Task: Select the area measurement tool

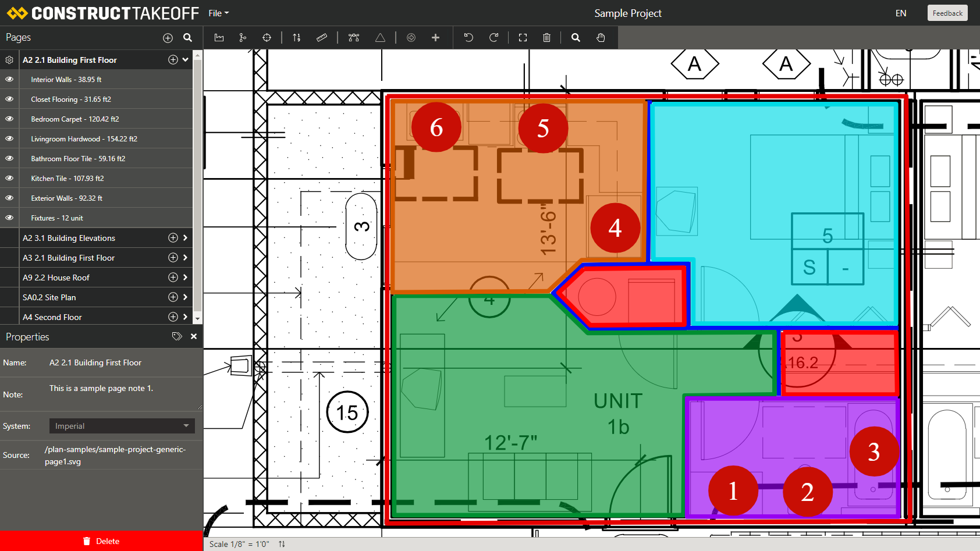Action: click(x=219, y=38)
